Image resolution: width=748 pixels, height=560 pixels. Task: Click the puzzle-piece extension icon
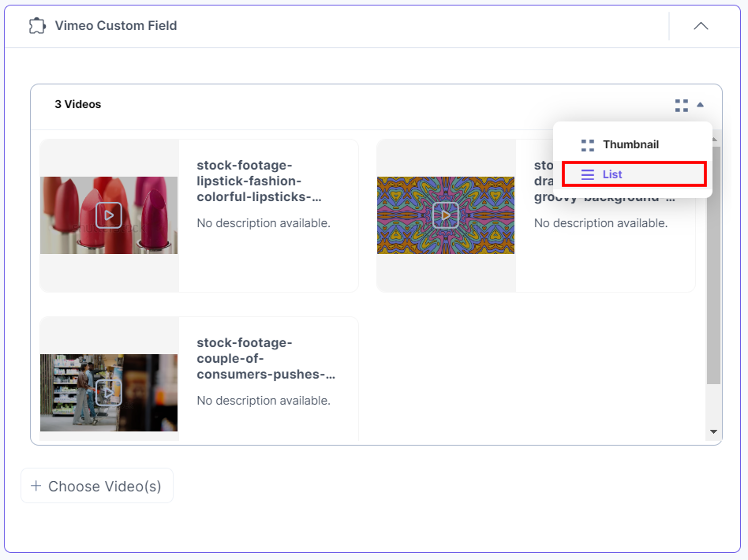coord(38,26)
